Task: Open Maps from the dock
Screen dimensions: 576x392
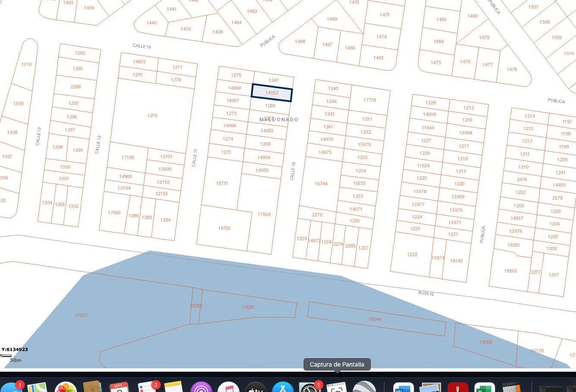Action: (x=37, y=388)
